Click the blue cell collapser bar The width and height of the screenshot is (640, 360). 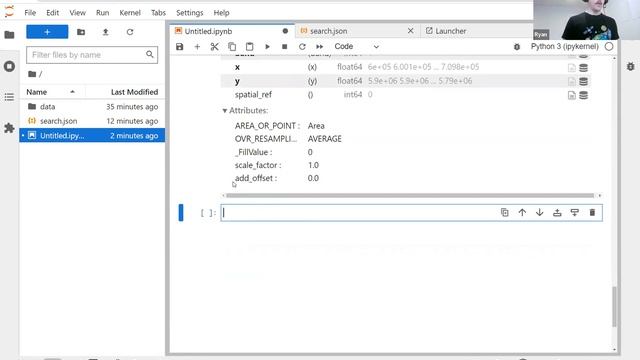tap(181, 213)
